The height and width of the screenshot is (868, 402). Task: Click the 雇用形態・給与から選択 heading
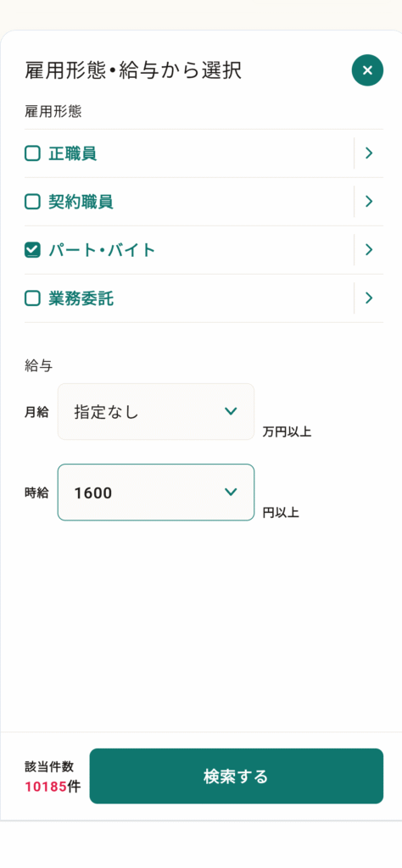(x=133, y=71)
